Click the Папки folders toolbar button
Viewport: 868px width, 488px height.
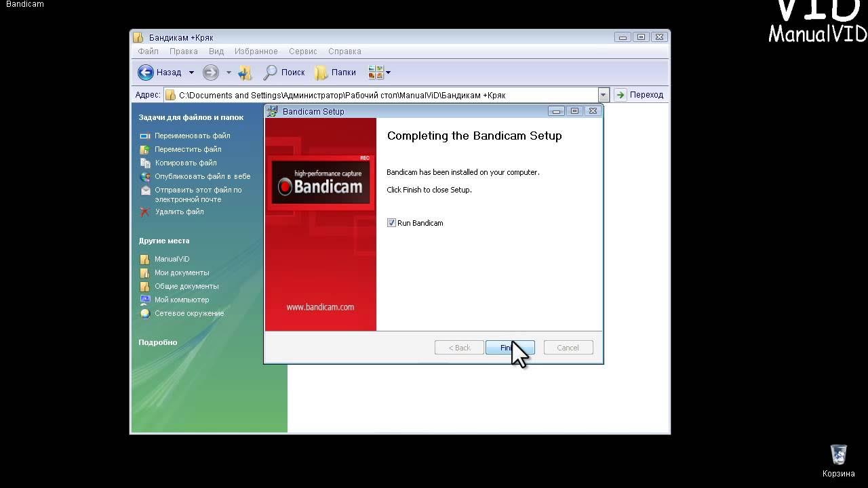[336, 73]
